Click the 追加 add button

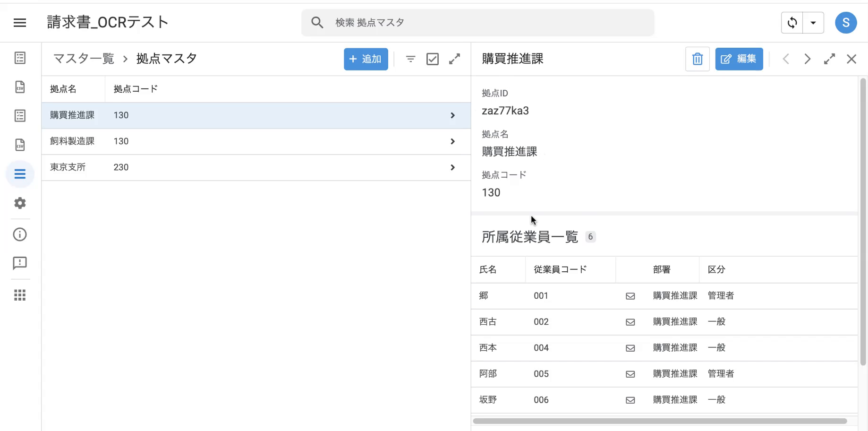coord(366,59)
